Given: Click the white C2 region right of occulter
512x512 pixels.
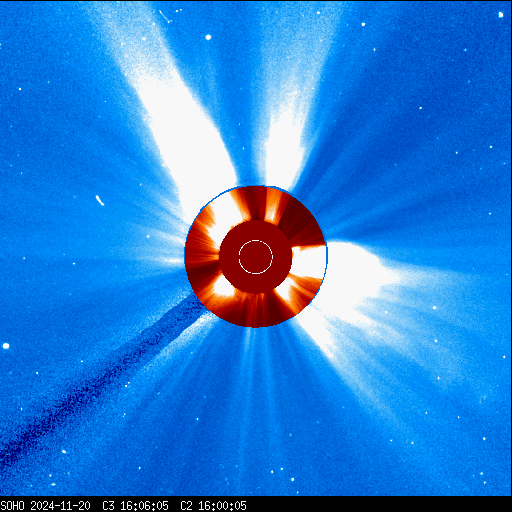Looking at the screenshot, I should coord(308,262).
